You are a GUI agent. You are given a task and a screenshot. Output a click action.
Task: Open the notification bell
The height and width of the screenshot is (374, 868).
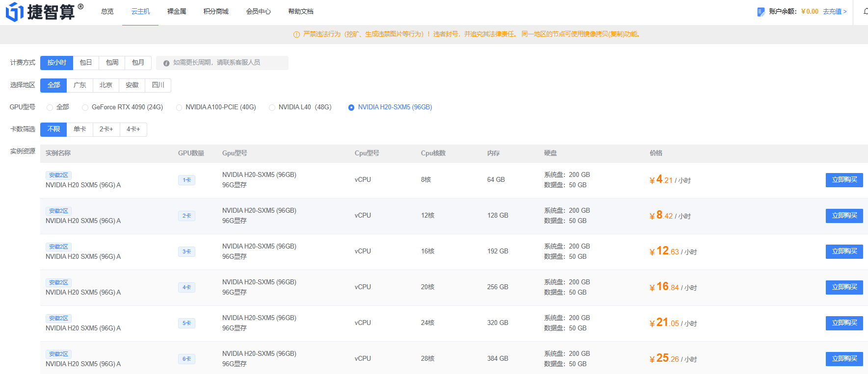[x=865, y=11]
